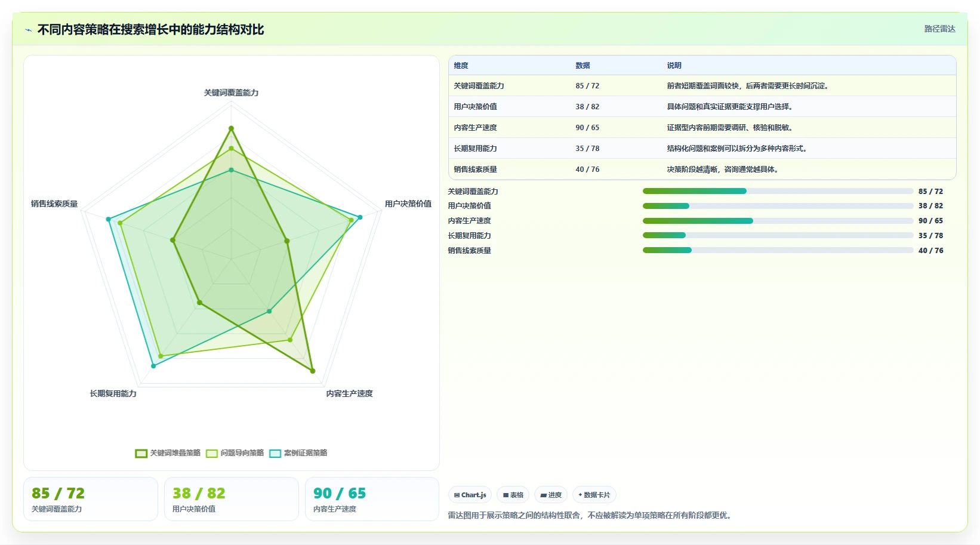The height and width of the screenshot is (545, 980).
Task: Click the 85 / 72 value beside the progress bars
Action: [930, 192]
